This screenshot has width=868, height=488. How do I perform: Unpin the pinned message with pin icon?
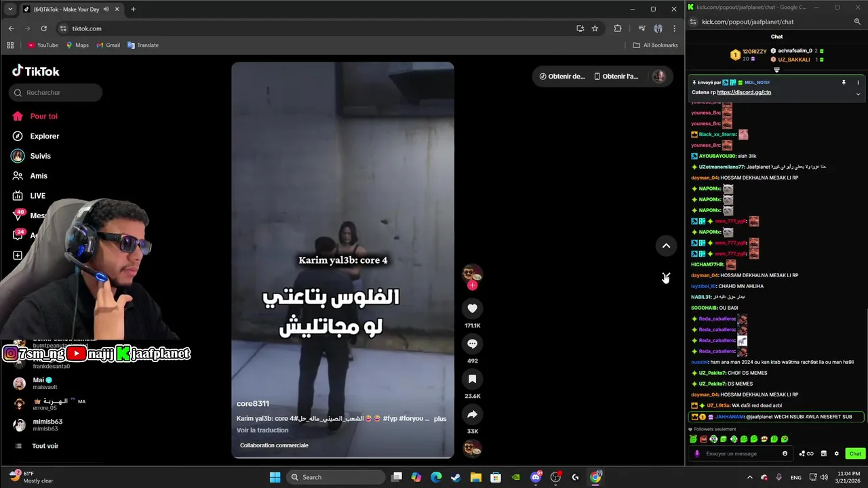pos(844,83)
